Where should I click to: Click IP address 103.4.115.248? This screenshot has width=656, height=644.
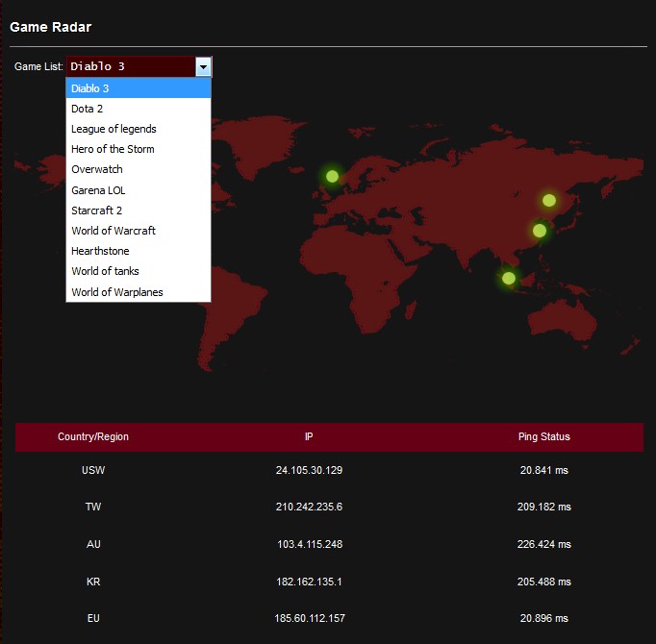tap(310, 544)
